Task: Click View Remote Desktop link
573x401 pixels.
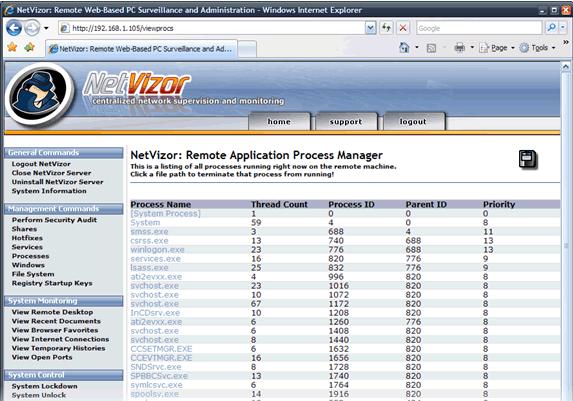Action: click(x=52, y=312)
